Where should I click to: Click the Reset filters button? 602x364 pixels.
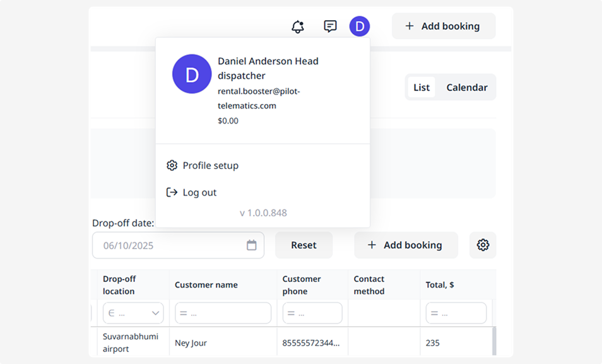[304, 245]
